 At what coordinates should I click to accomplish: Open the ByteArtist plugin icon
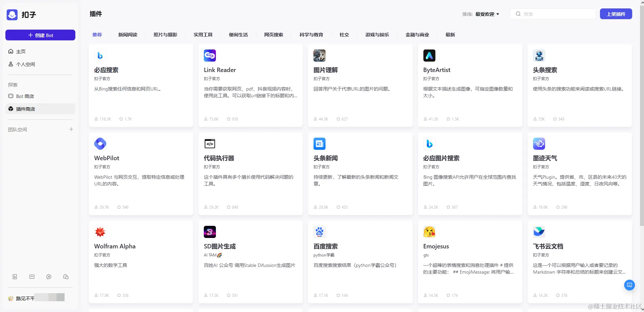coord(429,56)
